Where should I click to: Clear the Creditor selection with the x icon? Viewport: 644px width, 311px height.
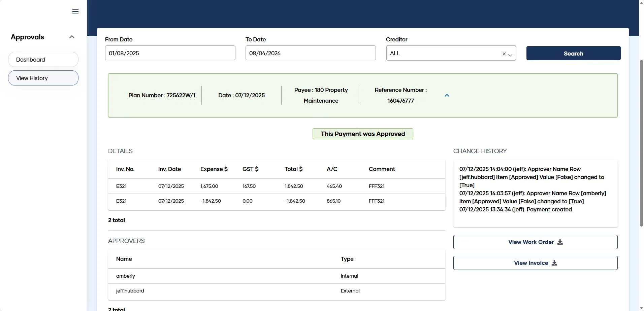coord(504,54)
